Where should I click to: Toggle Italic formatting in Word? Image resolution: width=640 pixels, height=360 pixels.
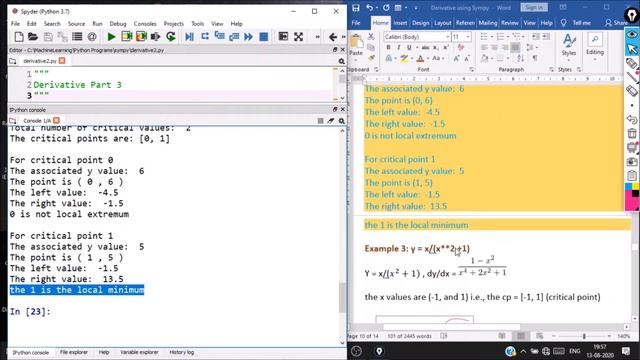(398, 48)
